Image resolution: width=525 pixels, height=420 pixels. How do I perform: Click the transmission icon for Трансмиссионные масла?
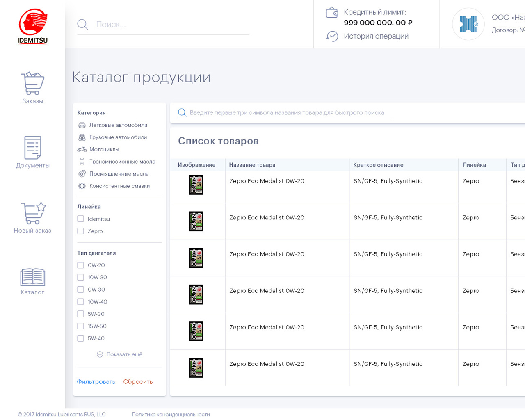point(82,162)
